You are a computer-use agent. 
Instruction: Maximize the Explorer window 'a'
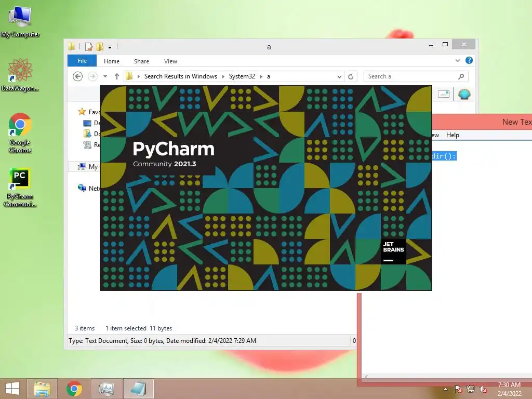point(445,45)
